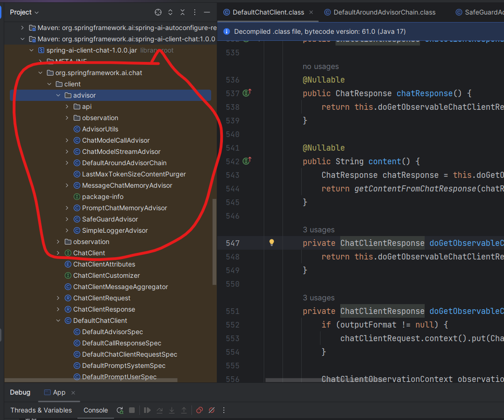Close the App debug tab
Viewport: 504px width, 420px height.
73,393
